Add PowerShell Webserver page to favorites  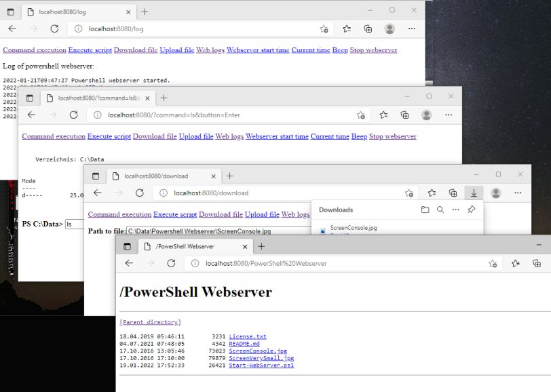pos(493,263)
